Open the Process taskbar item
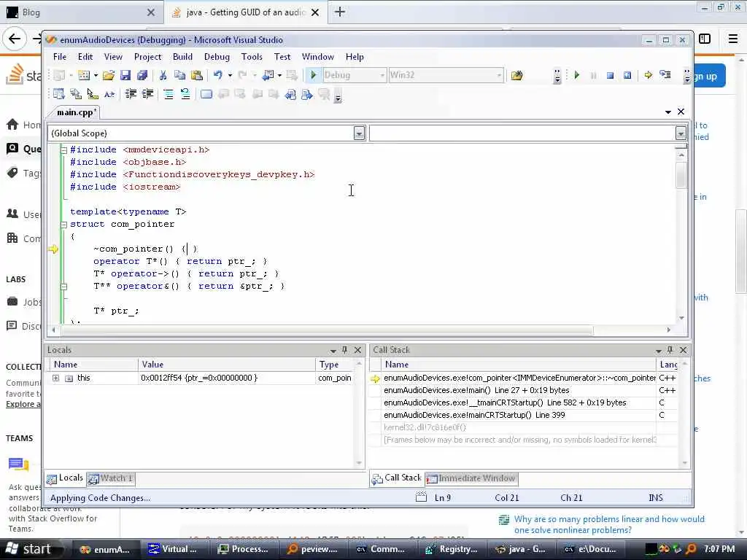The width and height of the screenshot is (747, 560). tap(244, 549)
